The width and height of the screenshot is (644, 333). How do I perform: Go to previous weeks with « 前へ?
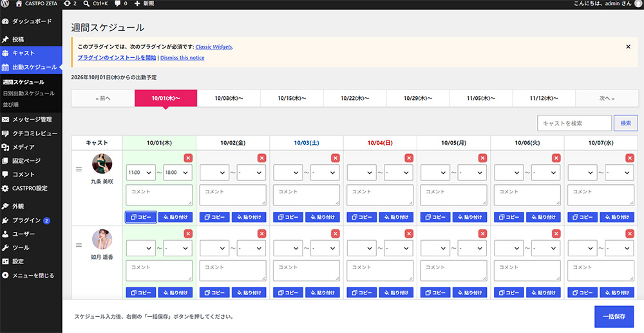click(x=103, y=99)
